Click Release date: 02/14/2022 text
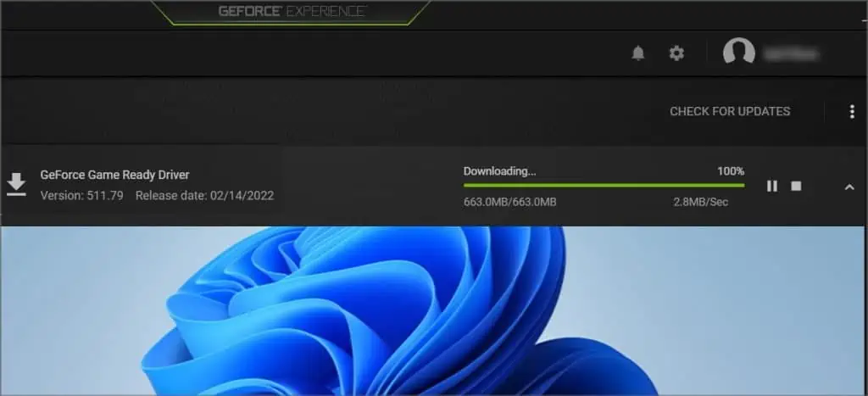The width and height of the screenshot is (868, 396). (x=205, y=196)
